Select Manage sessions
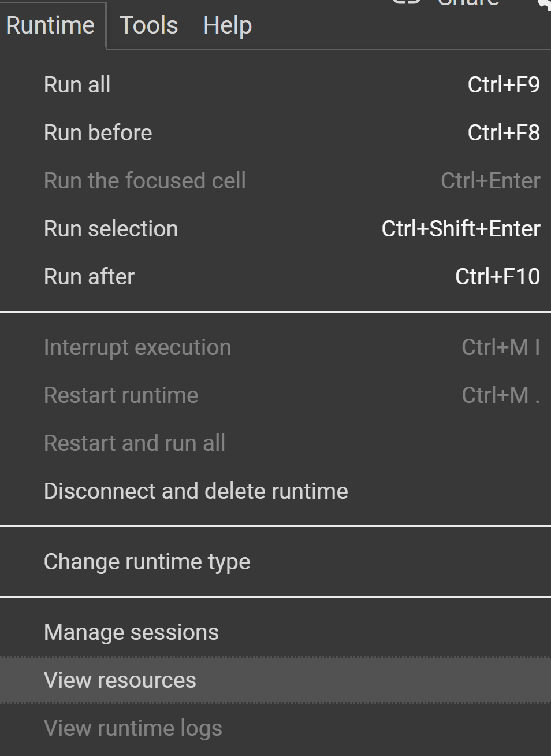This screenshot has width=551, height=756. [x=131, y=632]
